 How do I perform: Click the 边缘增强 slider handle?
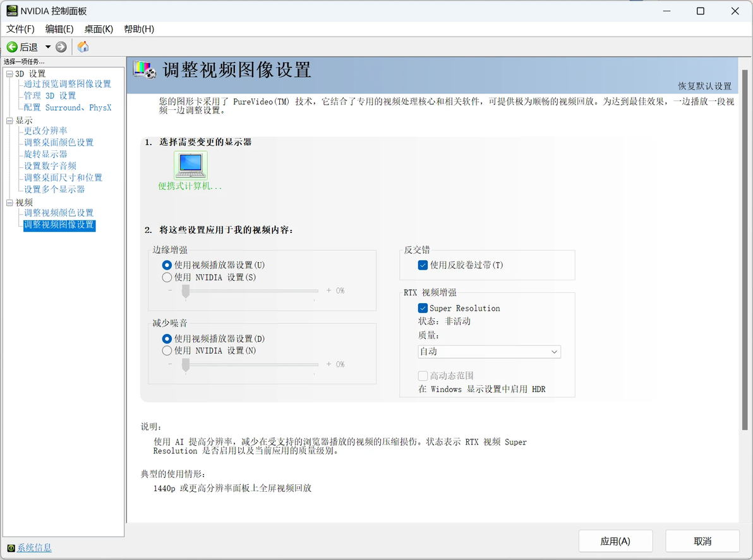185,291
